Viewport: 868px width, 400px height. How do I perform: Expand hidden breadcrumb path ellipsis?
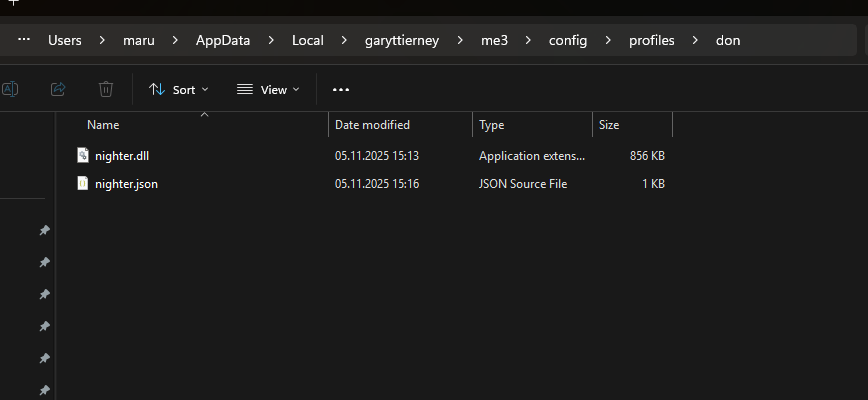pyautogui.click(x=24, y=40)
